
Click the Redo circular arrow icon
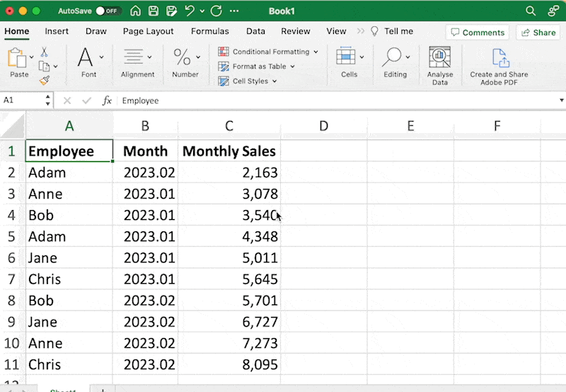pos(216,11)
